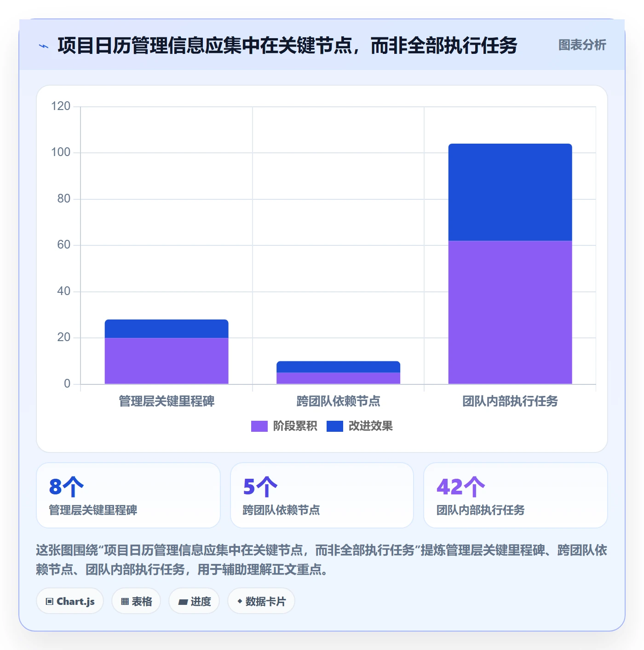Toggle the 阶段累积 legend purple swatch
644x650 pixels.
click(x=259, y=426)
